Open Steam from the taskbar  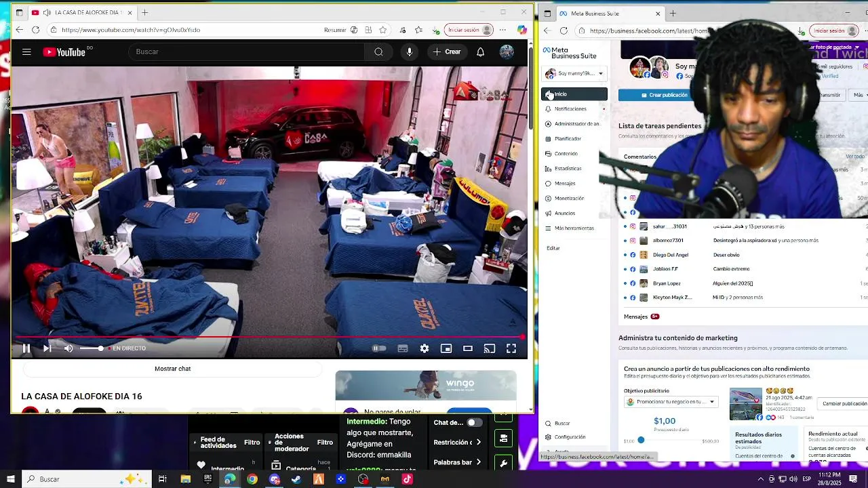tap(296, 479)
